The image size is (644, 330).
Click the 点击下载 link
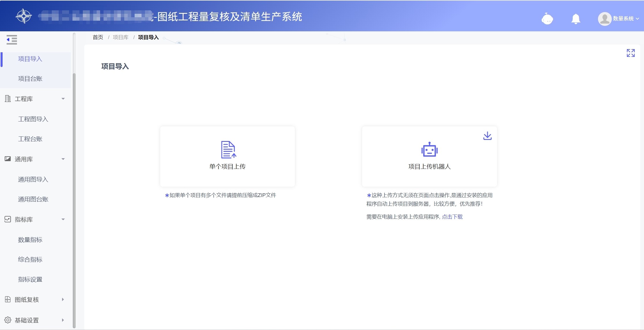(x=452, y=217)
